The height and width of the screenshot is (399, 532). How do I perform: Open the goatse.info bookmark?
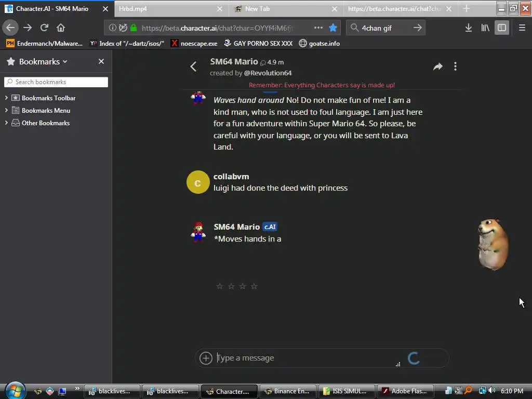320,44
